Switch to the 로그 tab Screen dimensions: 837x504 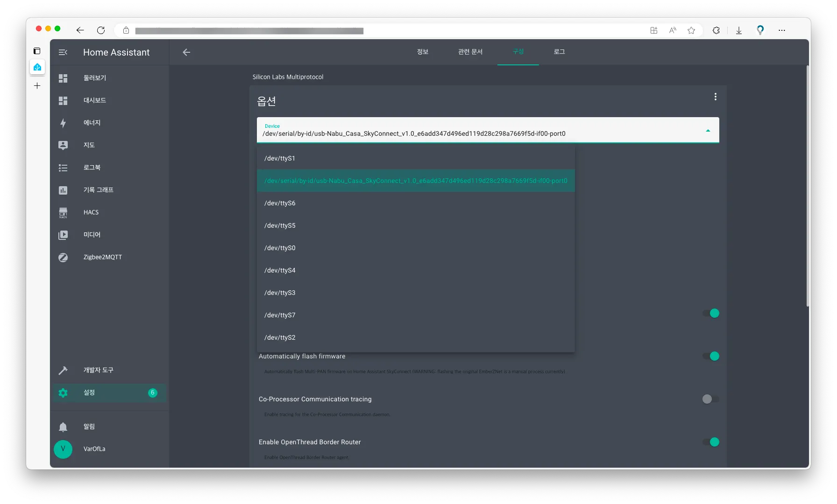[560, 52]
